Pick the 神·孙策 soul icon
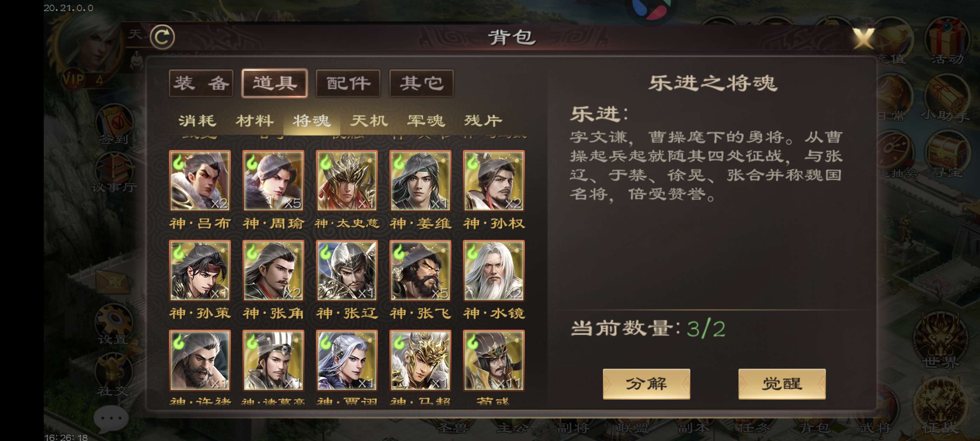This screenshot has height=441, width=980. 200,271
